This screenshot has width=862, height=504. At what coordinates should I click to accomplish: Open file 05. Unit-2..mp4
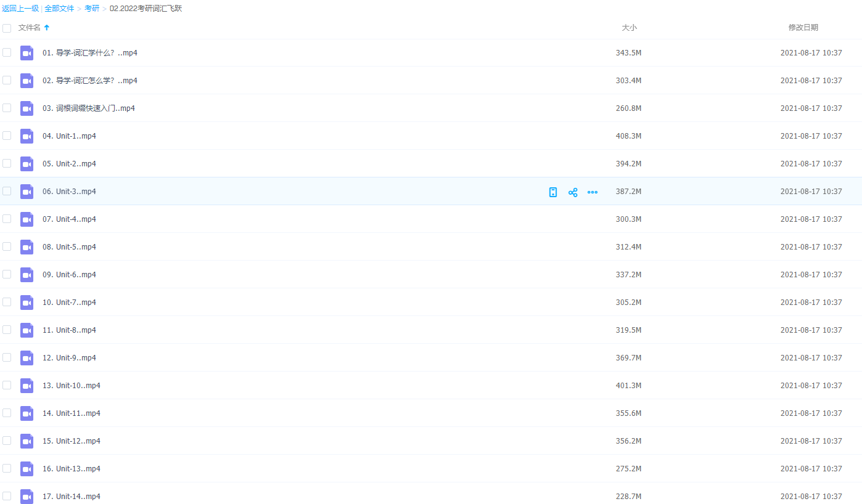69,164
